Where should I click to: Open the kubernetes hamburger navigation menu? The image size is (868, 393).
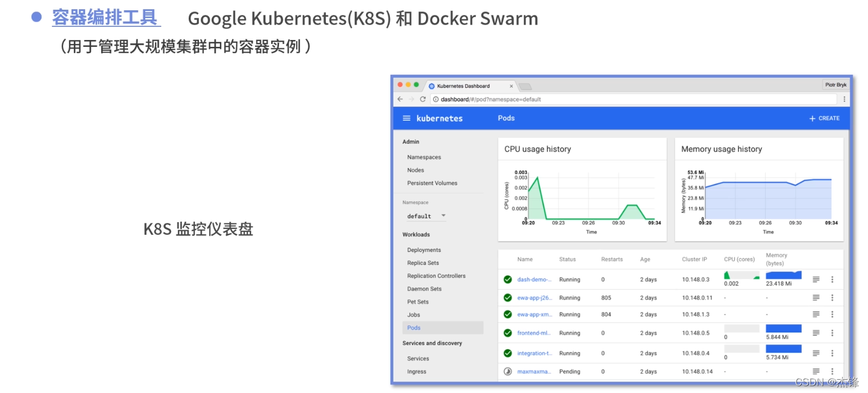407,118
